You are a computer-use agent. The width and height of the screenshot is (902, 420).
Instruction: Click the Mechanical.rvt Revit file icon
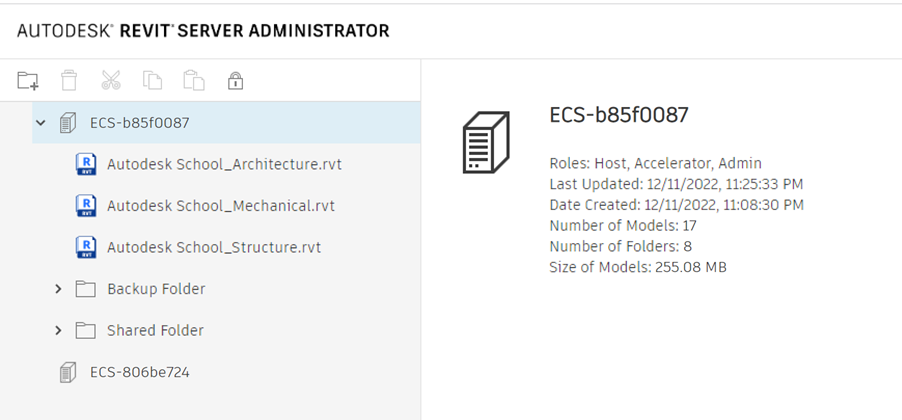86,206
